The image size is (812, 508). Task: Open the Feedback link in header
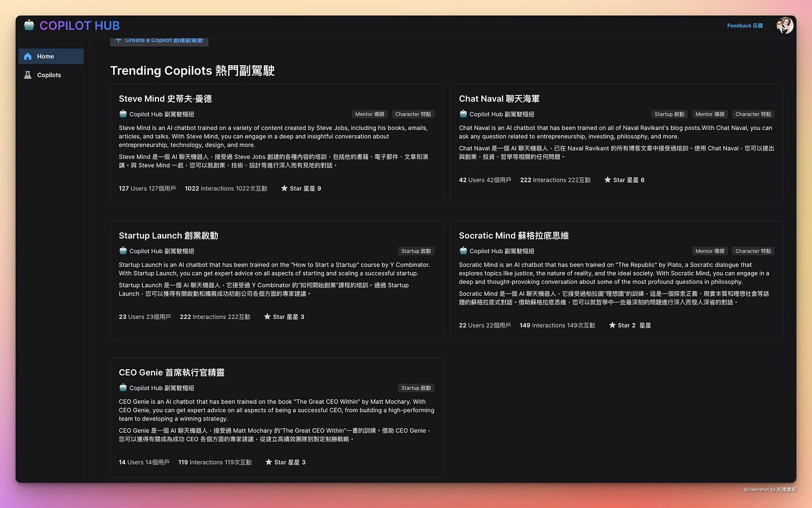(x=745, y=26)
